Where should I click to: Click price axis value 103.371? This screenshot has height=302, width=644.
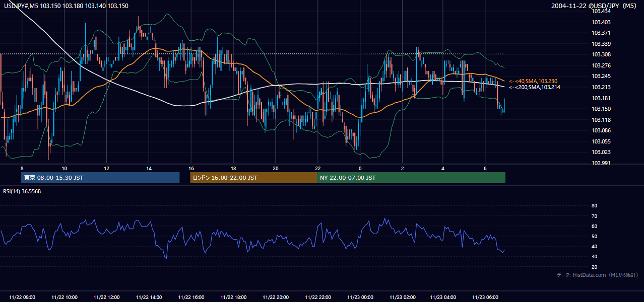(601, 33)
